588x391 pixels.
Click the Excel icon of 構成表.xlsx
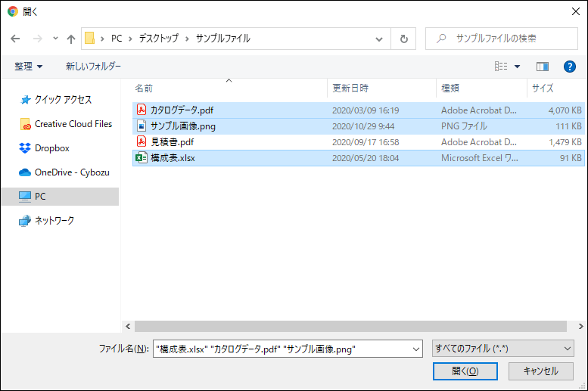[x=141, y=158]
